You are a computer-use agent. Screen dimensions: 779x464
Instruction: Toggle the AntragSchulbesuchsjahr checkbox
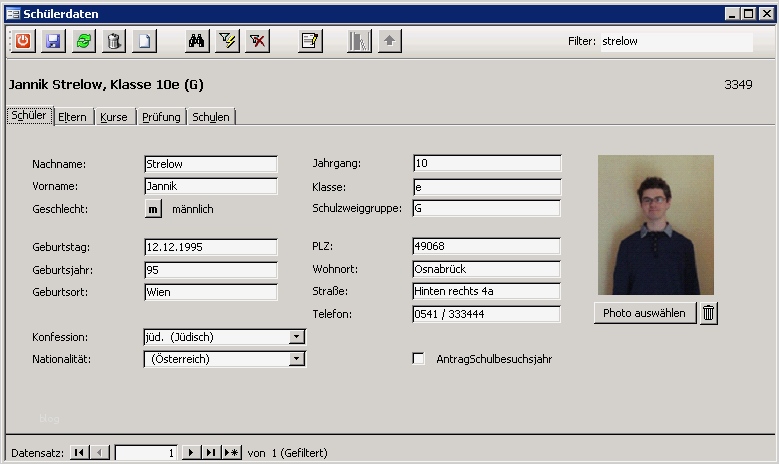[418, 359]
